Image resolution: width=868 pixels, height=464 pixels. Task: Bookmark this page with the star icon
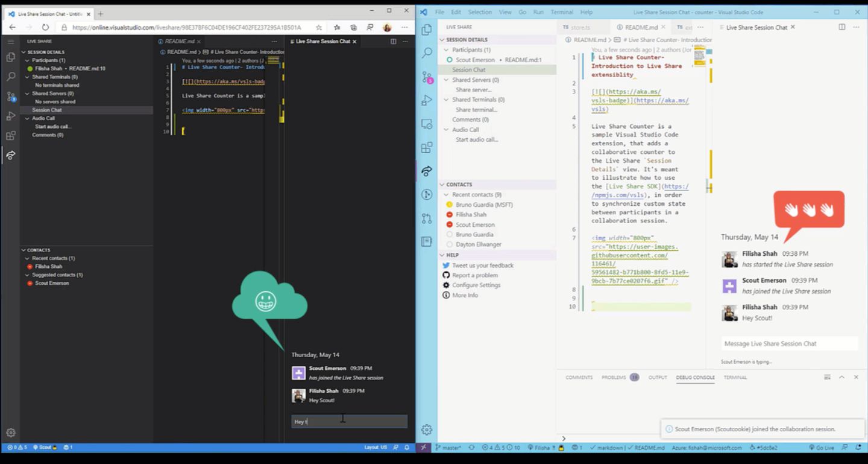pyautogui.click(x=319, y=27)
